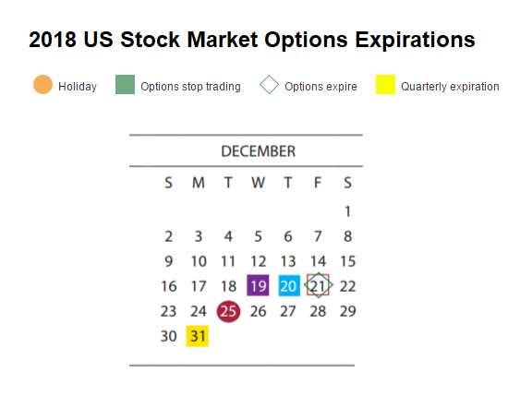Image resolution: width=532 pixels, height=408 pixels.
Task: Select the blue-highlighted date 20
Action: (289, 285)
